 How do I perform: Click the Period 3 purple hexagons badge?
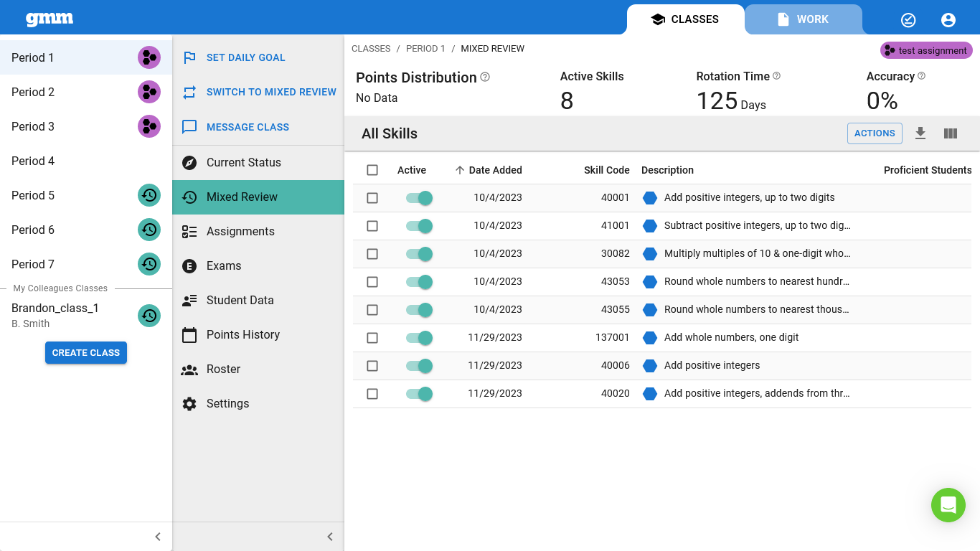click(149, 126)
